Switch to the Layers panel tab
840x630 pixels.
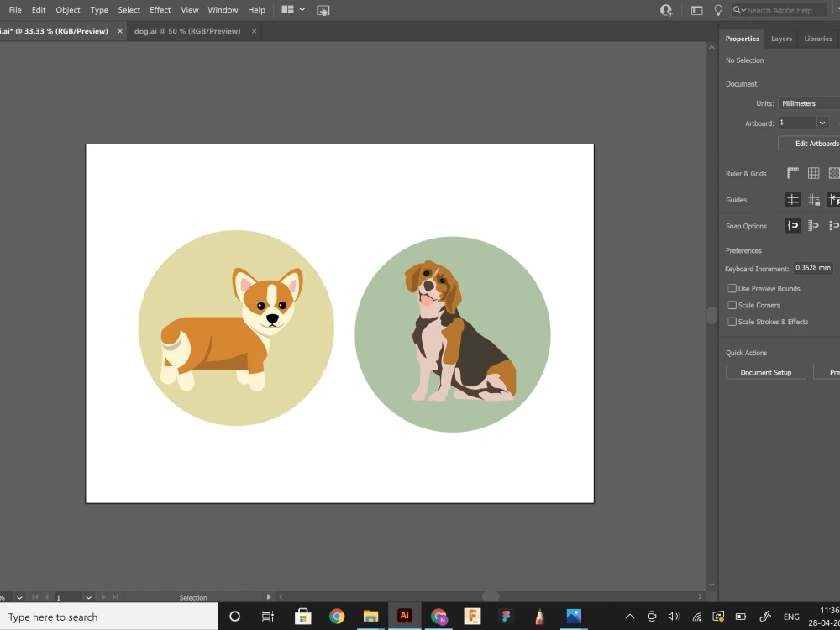(781, 39)
